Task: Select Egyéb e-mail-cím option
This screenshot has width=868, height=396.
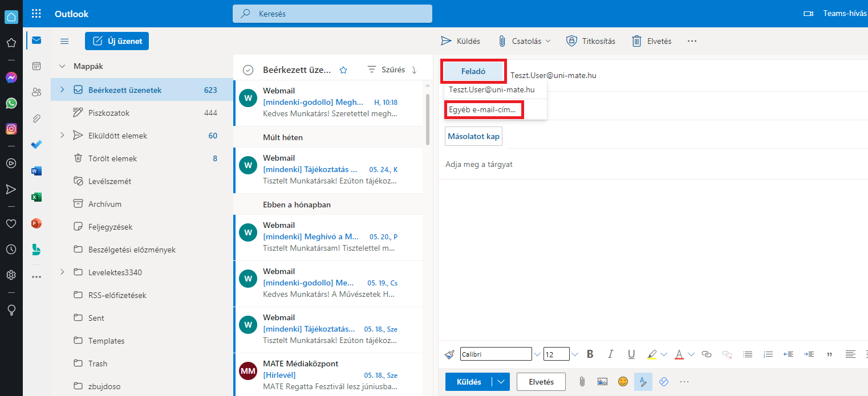Action: [x=484, y=109]
